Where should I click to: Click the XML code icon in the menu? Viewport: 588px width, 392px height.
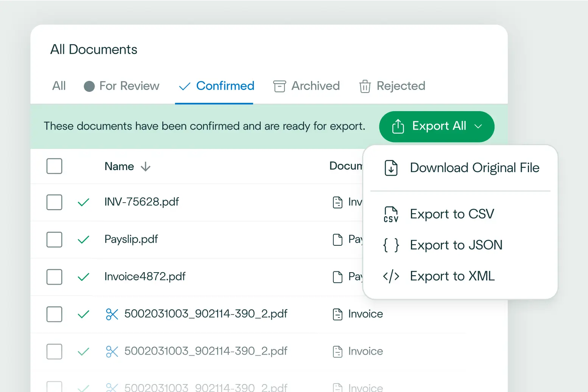pyautogui.click(x=391, y=276)
